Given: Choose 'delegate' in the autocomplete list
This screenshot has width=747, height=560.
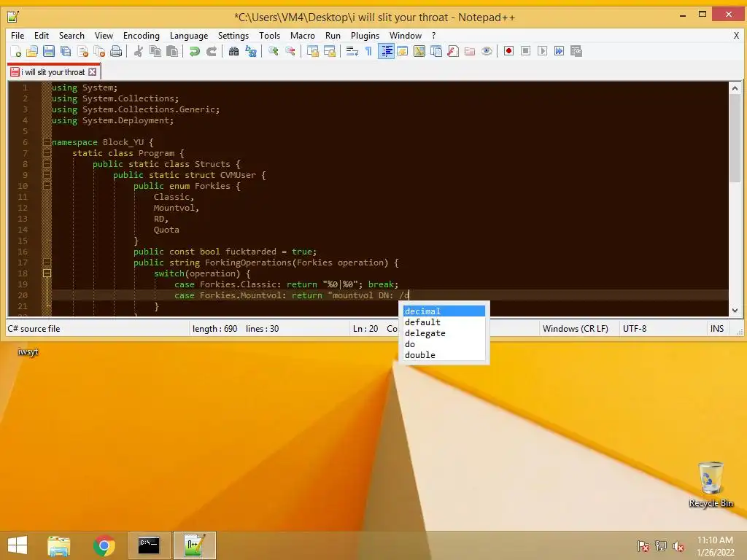Looking at the screenshot, I should [x=444, y=332].
